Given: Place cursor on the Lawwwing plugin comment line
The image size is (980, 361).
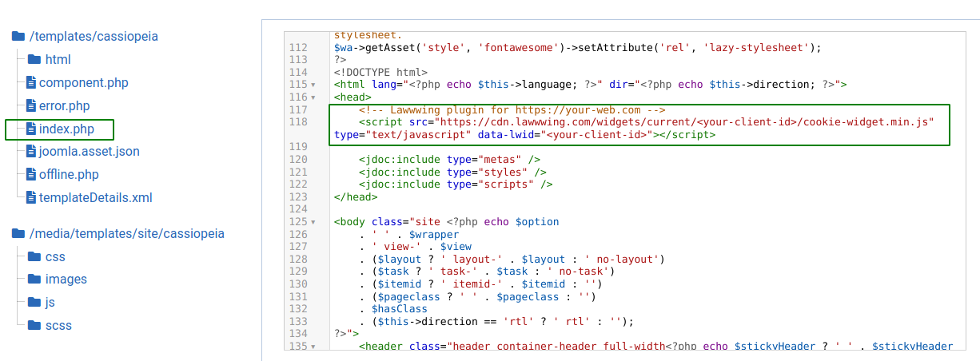Looking at the screenshot, I should pyautogui.click(x=512, y=109).
